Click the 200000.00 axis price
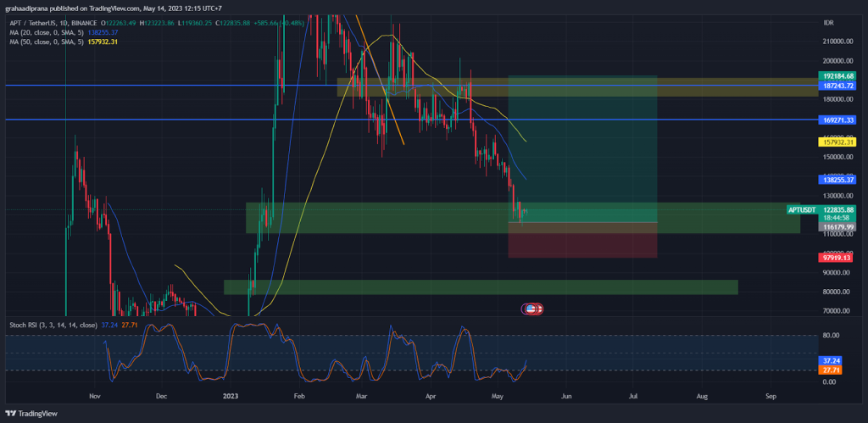868x423 pixels. pyautogui.click(x=838, y=61)
